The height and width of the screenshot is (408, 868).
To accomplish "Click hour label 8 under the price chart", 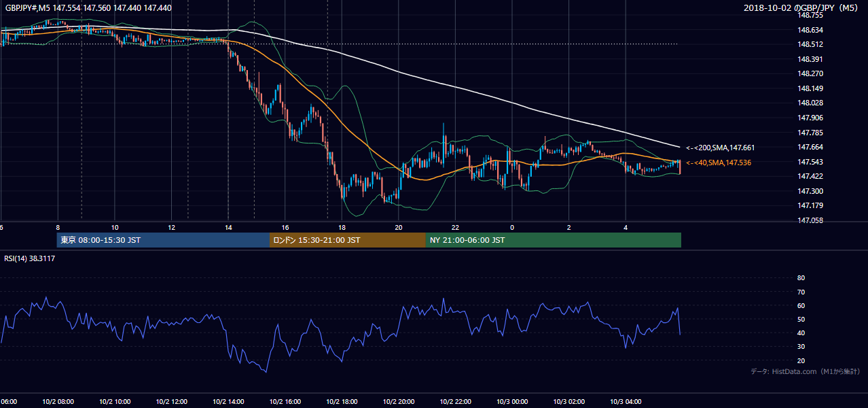I will click(58, 228).
